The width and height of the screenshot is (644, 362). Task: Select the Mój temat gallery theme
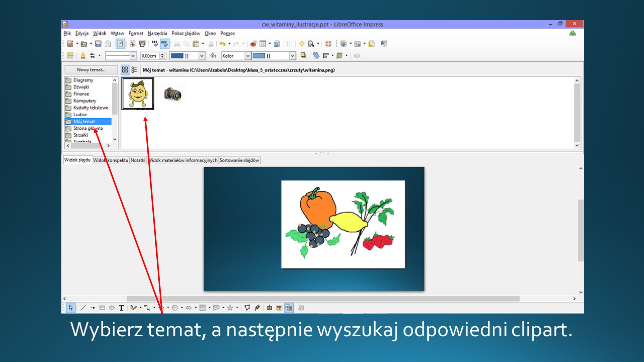point(84,121)
